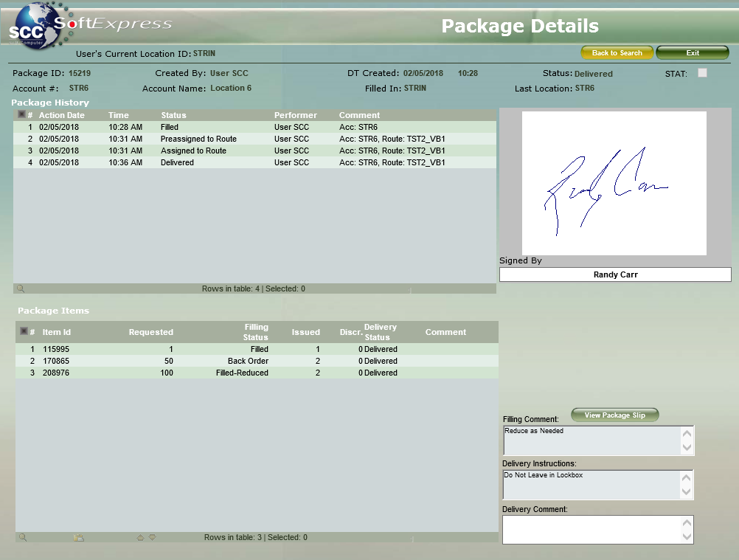739x560 pixels.
Task: Select the Delivered row in Package History
Action: (177, 162)
